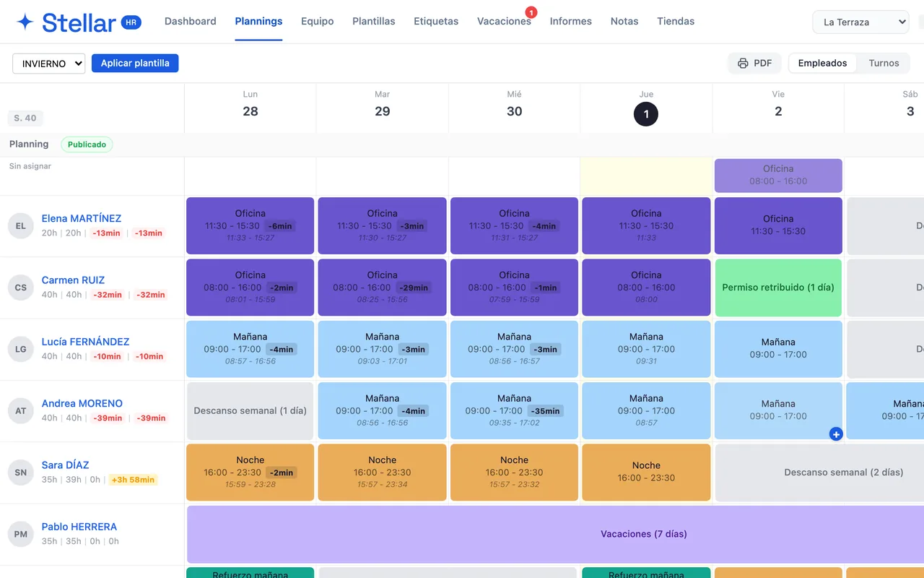Open the Plantillas tab
Image resolution: width=924 pixels, height=578 pixels.
374,22
